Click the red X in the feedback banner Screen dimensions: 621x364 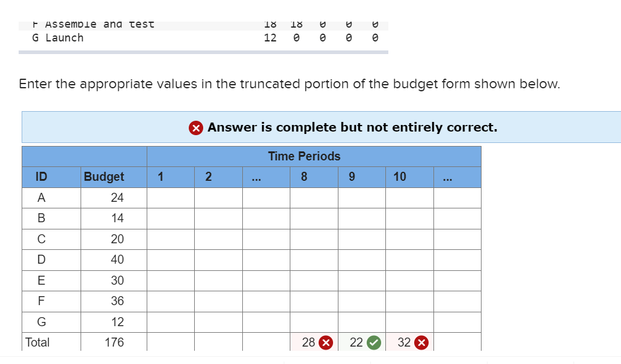point(196,127)
